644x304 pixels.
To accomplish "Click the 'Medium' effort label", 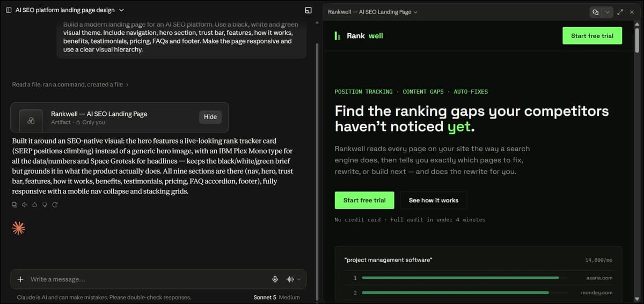I will 289,297.
